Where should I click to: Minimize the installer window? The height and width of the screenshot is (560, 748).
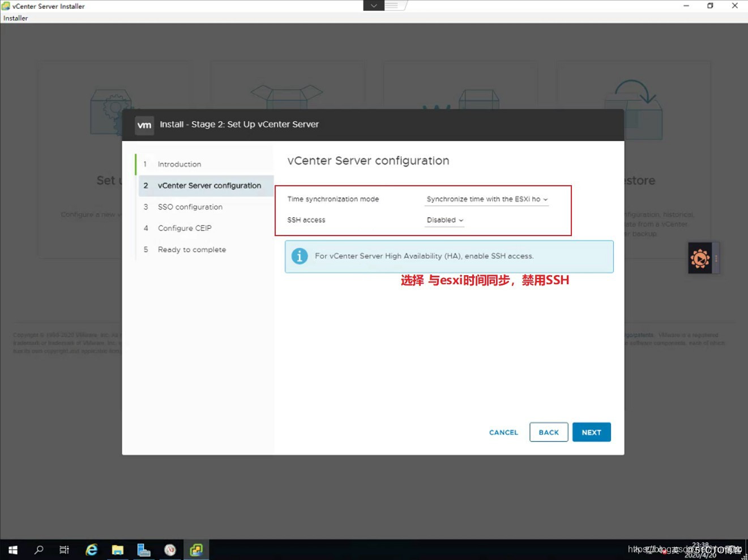[x=686, y=6]
